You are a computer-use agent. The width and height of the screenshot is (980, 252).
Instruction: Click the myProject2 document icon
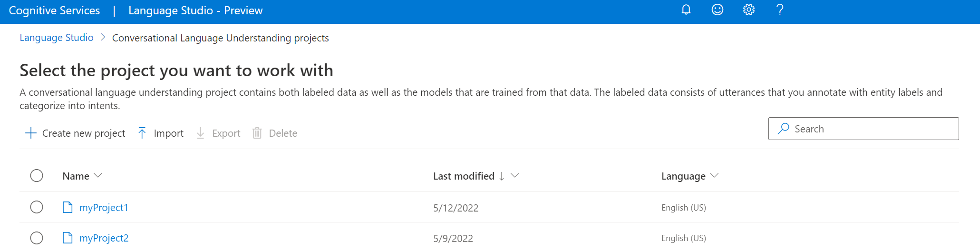click(x=68, y=238)
